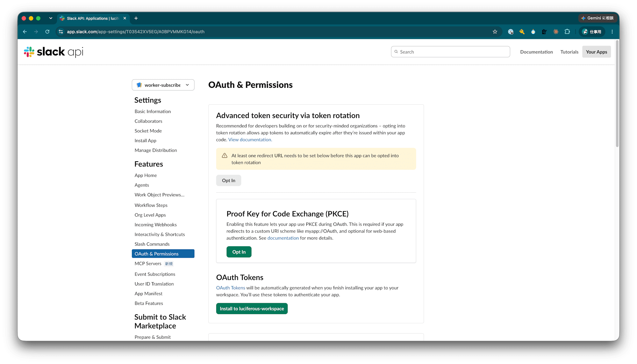Open the yellow key extension
Viewport: 637px width, 364px height.
(x=522, y=32)
